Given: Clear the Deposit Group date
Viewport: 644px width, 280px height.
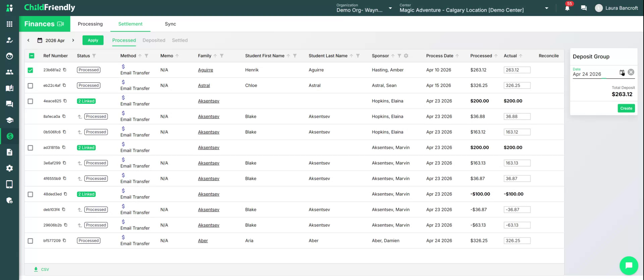Looking at the screenshot, I should [631, 72].
